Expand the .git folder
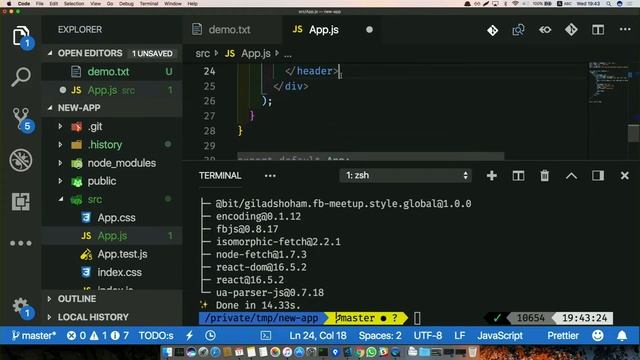Screen dimensions: 640x360 click(60, 127)
